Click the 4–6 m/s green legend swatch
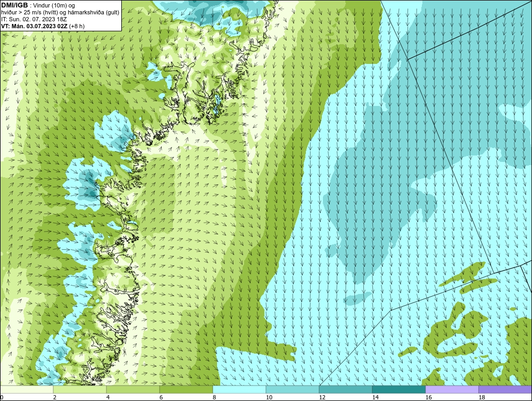This screenshot has width=532, height=401. [x=133, y=389]
